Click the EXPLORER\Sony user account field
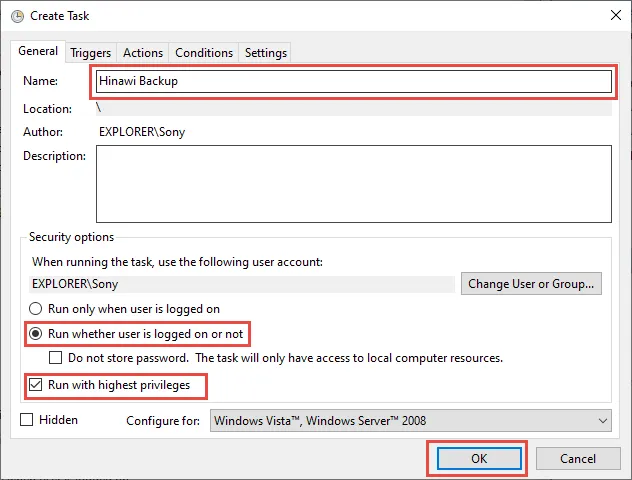Viewport: 632px width, 480px height. coord(240,284)
